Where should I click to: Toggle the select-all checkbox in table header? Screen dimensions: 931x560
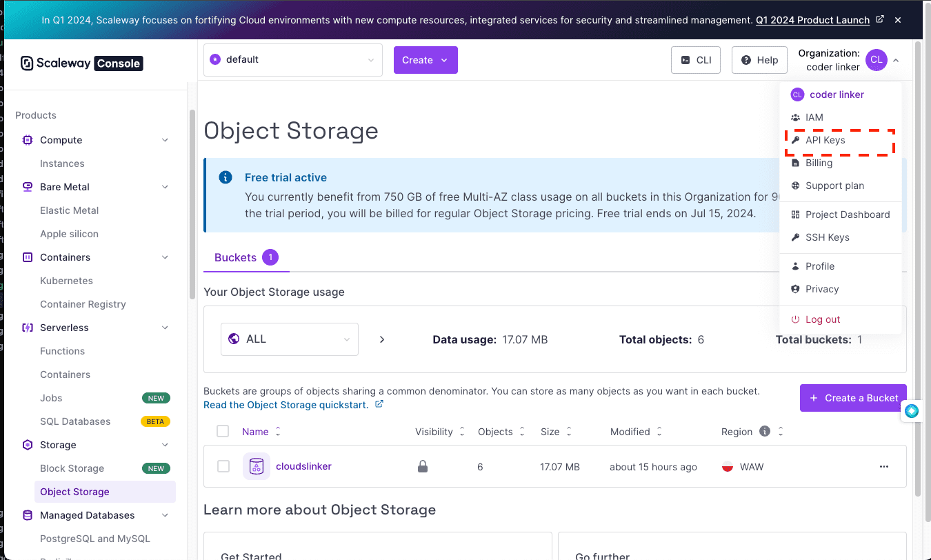click(223, 432)
